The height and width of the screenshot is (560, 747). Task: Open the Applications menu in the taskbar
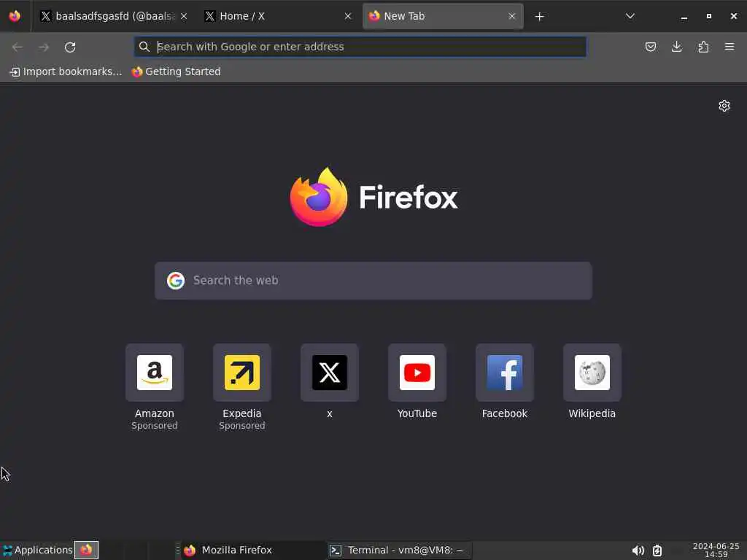(37, 550)
